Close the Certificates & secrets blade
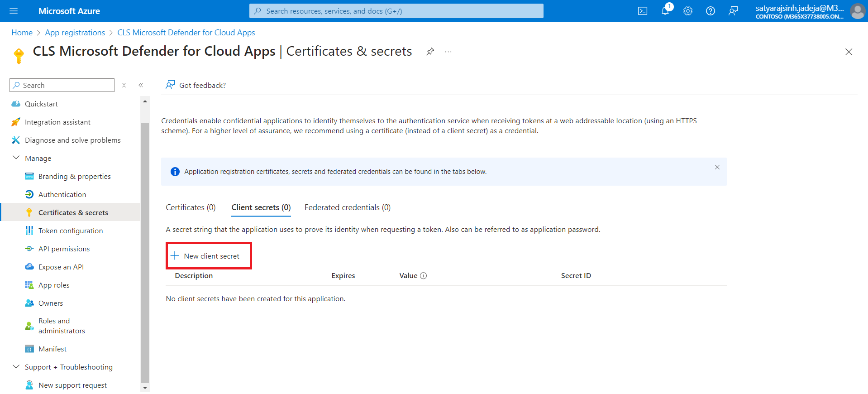Screen dimensions: 868x394 pos(849,52)
